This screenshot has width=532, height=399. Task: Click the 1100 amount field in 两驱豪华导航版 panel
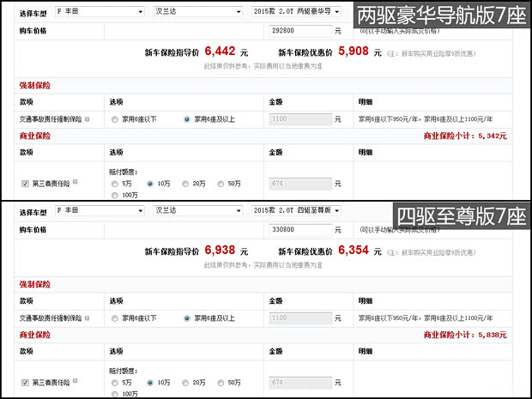point(300,120)
